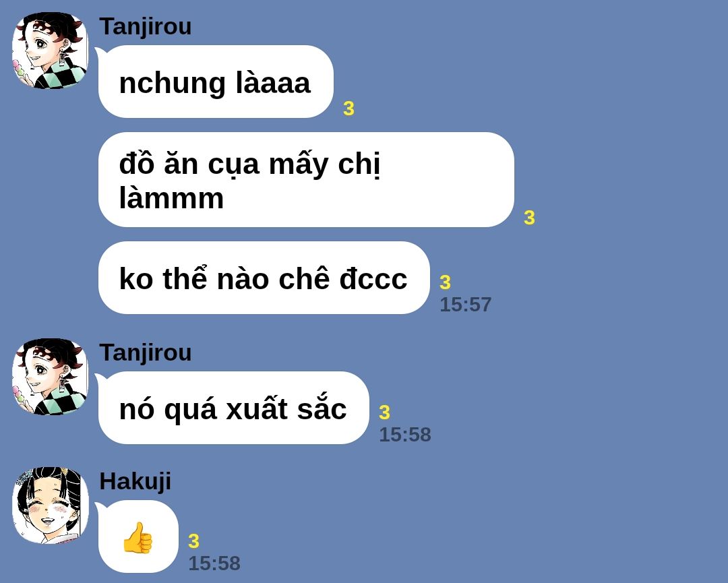Image resolution: width=728 pixels, height=583 pixels.
Task: Click read count beside 'làmmm' bubble
Action: point(529,218)
